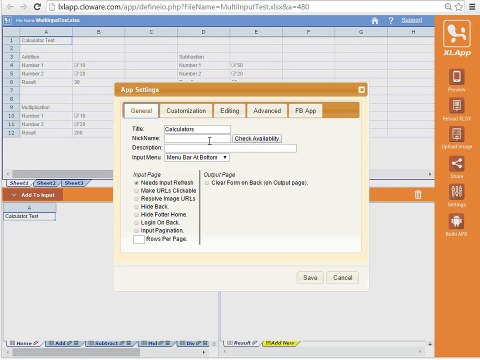Select the Sheet2 tab
The image size is (480, 360).
pyautogui.click(x=46, y=183)
